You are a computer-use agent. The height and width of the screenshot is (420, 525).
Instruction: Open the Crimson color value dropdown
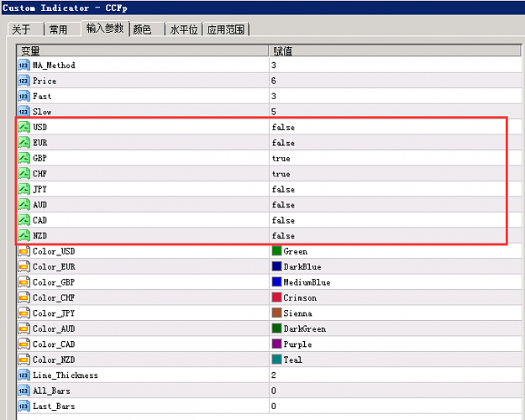395,297
